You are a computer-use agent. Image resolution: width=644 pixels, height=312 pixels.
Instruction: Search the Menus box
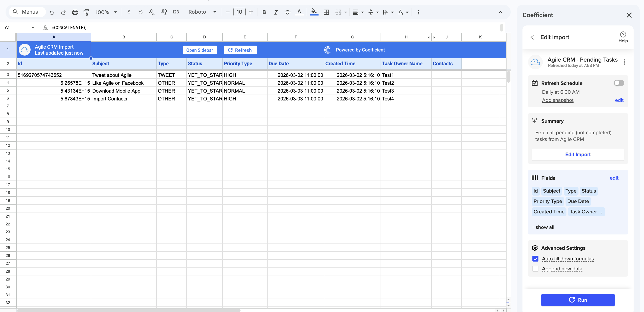pos(27,12)
